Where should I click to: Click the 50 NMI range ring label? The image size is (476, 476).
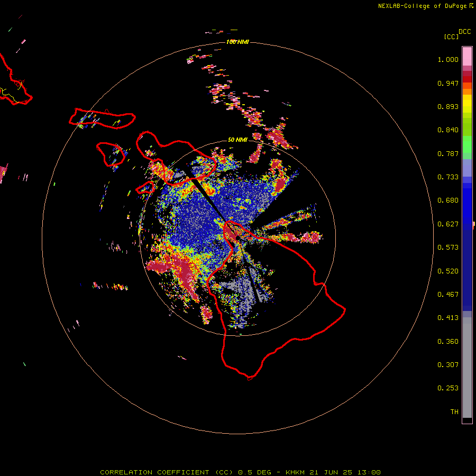237,140
